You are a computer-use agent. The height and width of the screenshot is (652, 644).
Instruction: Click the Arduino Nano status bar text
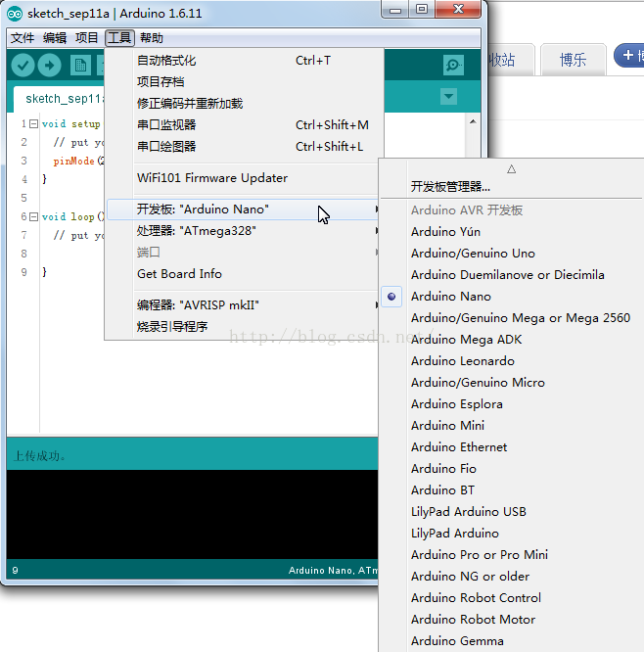(334, 571)
